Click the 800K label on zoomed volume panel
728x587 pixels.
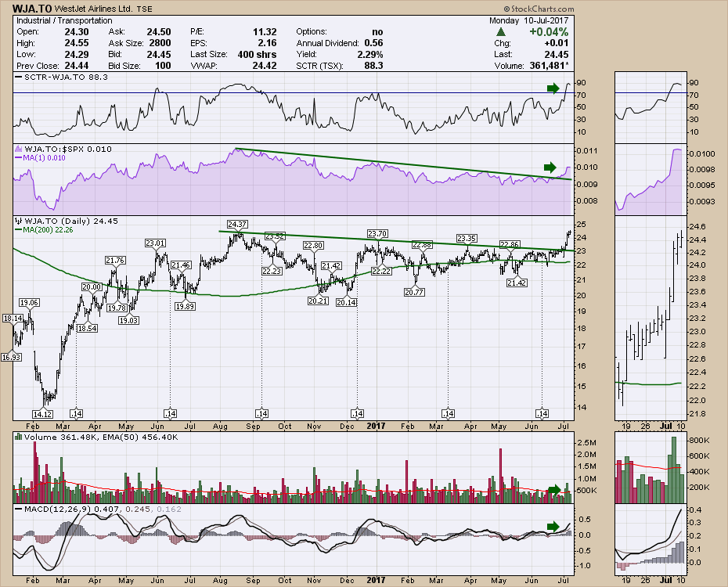pyautogui.click(x=700, y=439)
